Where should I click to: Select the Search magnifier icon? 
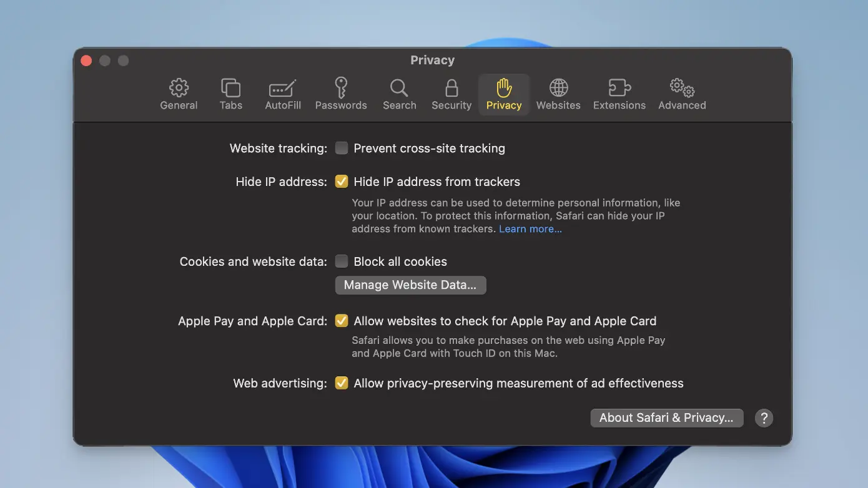coord(399,88)
